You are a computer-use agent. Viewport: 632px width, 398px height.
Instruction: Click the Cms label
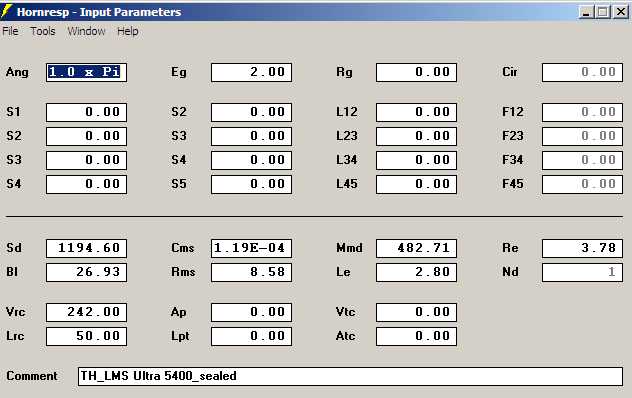[183, 248]
